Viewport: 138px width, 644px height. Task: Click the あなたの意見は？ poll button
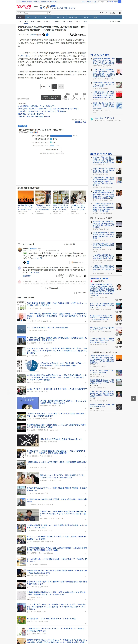click(52, 149)
